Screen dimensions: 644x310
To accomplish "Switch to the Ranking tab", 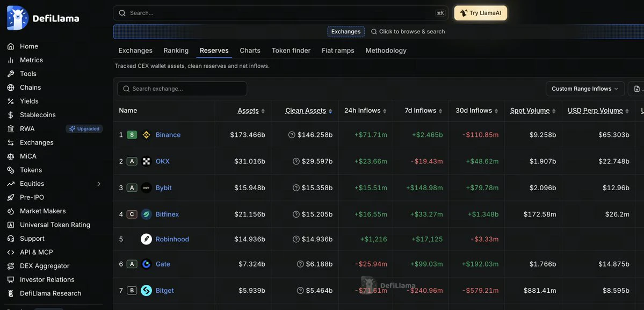I will tap(176, 51).
